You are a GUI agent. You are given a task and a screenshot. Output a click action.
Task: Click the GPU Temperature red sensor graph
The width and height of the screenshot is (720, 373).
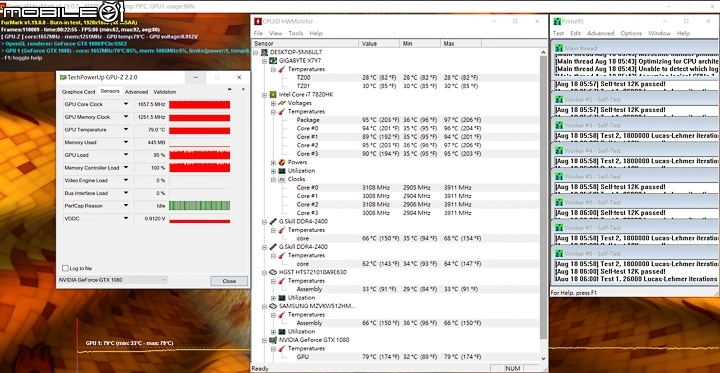pyautogui.click(x=199, y=130)
